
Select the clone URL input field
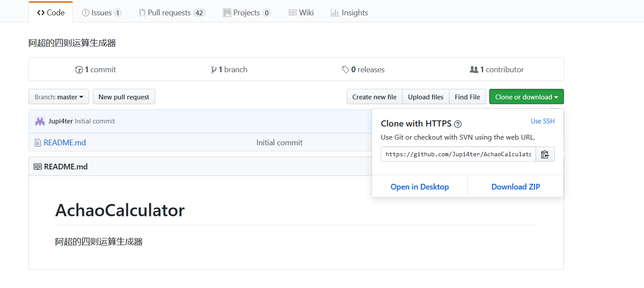[458, 154]
